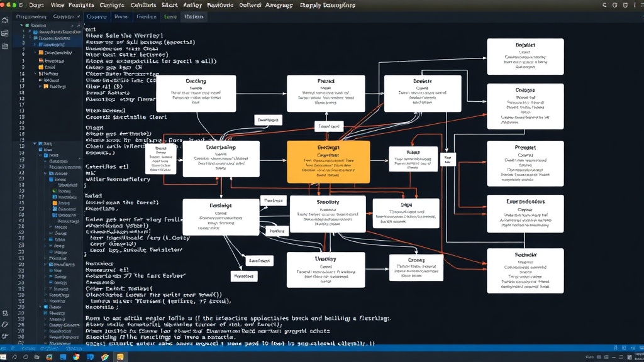This screenshot has height=362, width=644.
Task: Click the green square icon of root tree node
Action: 27,25
